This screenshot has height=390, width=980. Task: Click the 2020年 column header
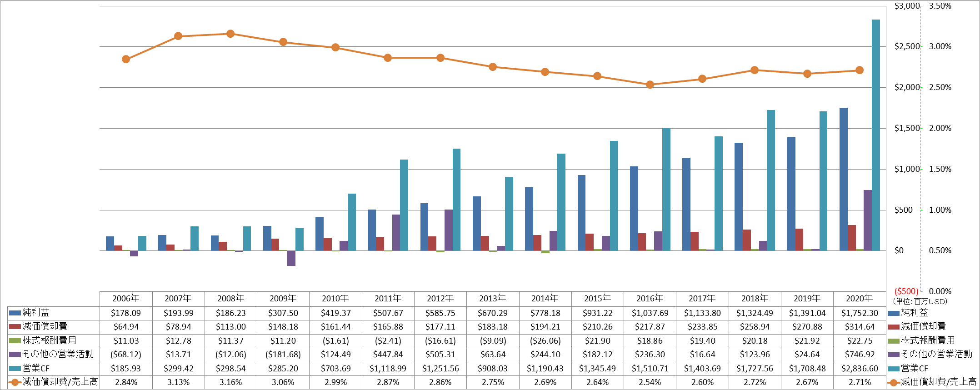860,299
